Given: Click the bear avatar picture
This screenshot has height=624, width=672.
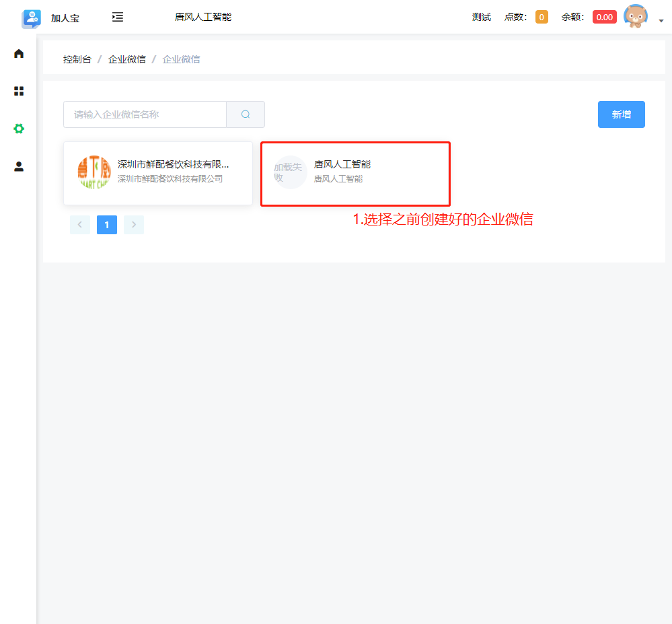Looking at the screenshot, I should [636, 17].
